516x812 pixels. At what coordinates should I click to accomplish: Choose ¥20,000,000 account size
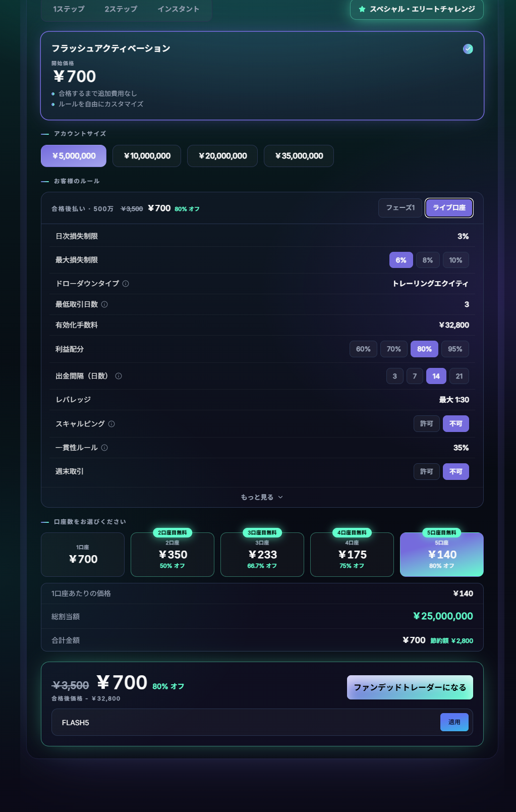[222, 156]
